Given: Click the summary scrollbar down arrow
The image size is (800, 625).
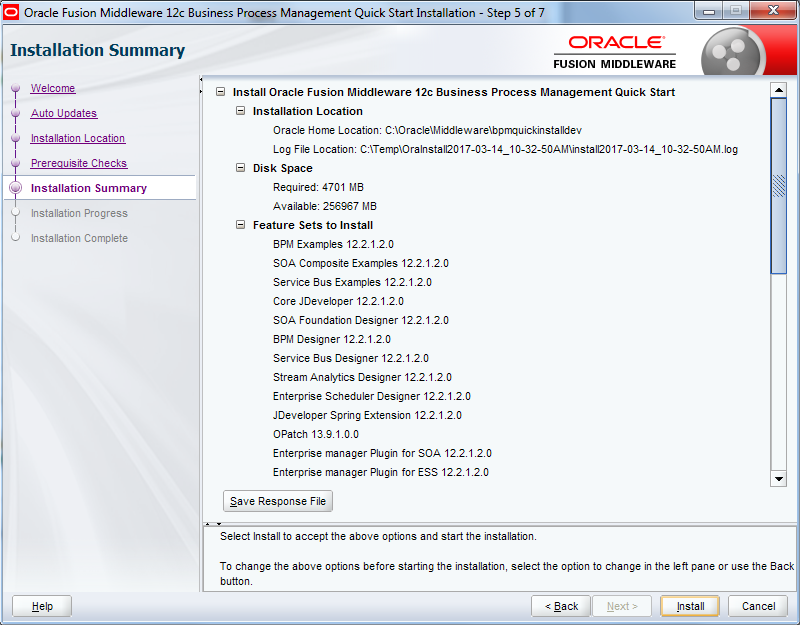Looking at the screenshot, I should click(779, 479).
